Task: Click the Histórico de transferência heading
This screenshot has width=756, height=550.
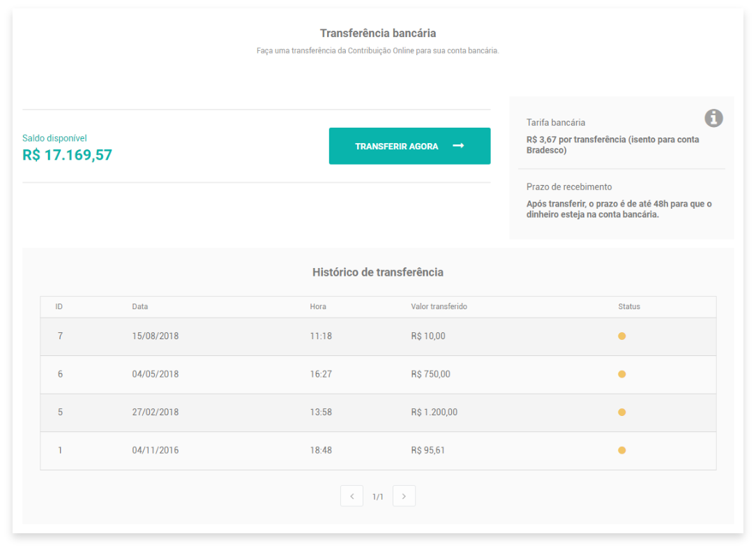Action: tap(378, 273)
